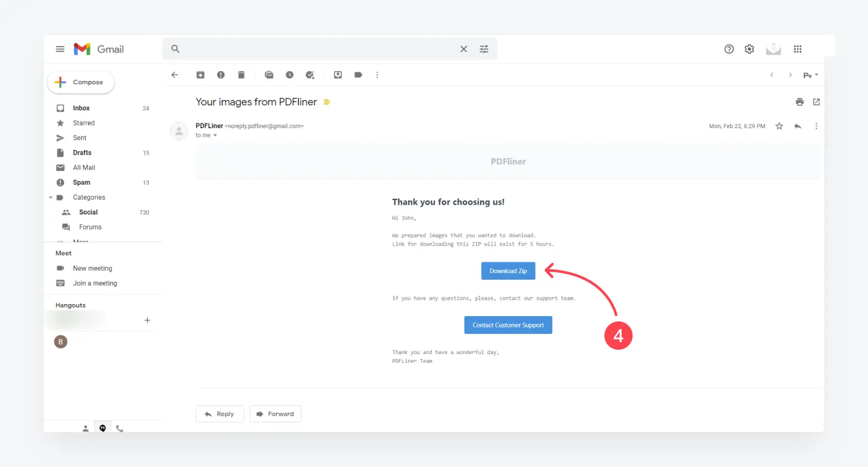868x467 pixels.
Task: Expand recipient details next to 'to me'
Action: click(x=215, y=135)
